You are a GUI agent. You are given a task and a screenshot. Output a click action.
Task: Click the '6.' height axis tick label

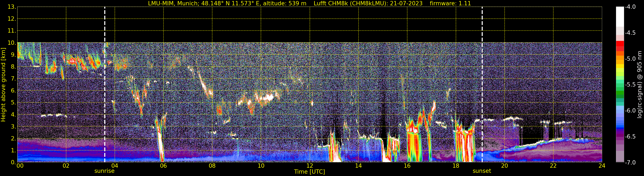(13, 91)
